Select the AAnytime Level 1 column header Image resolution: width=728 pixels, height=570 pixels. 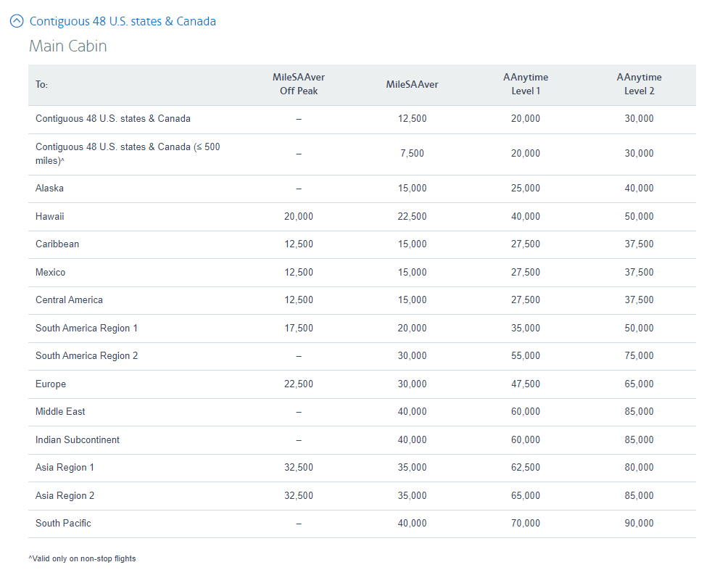525,84
